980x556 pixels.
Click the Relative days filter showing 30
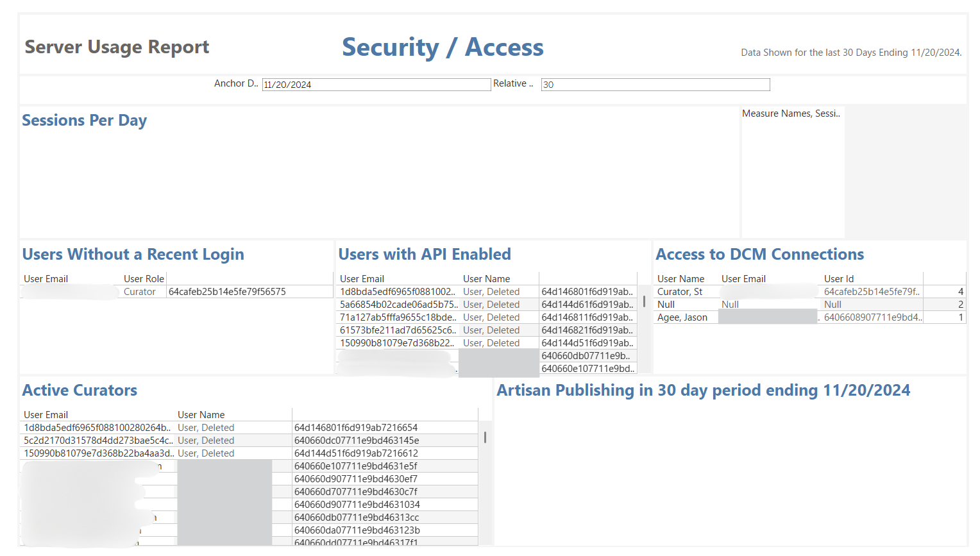point(654,84)
